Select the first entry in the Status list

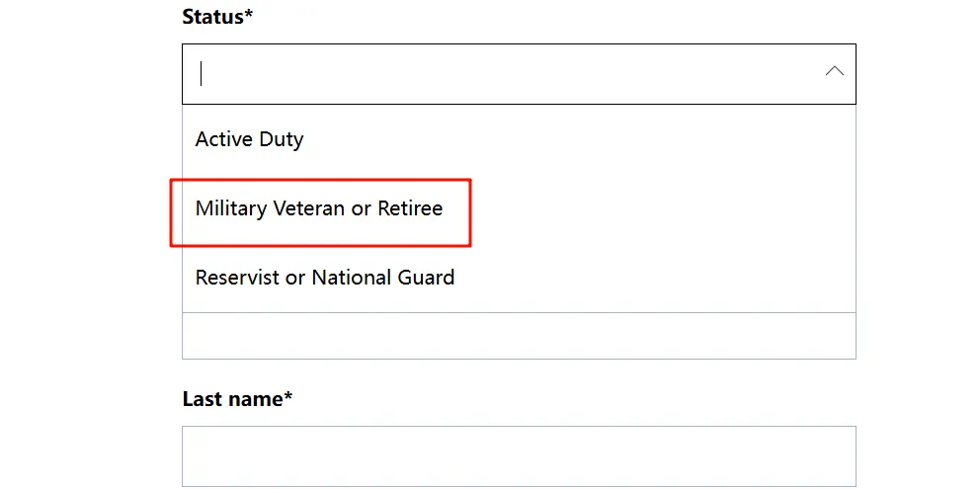(x=249, y=139)
